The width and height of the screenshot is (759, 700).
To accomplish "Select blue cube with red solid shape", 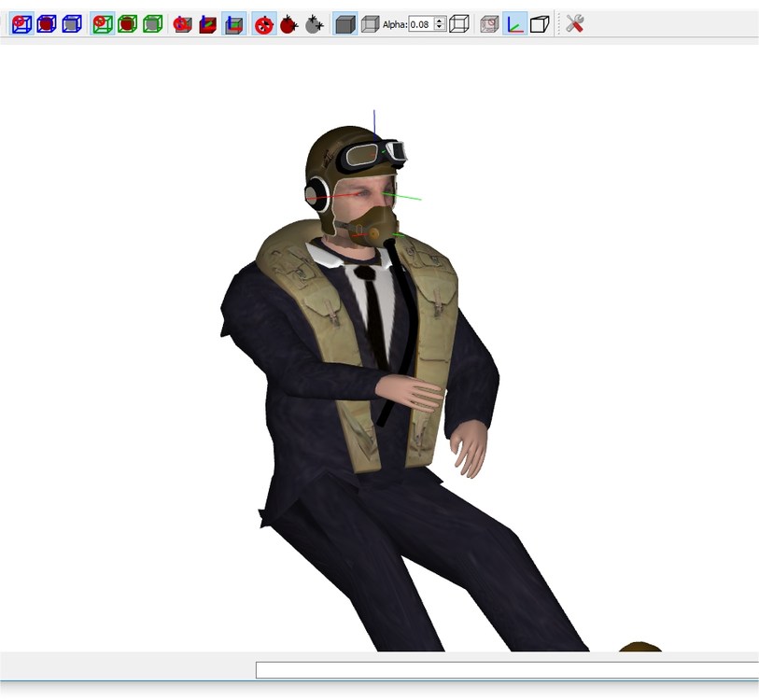I will pyautogui.click(x=47, y=23).
